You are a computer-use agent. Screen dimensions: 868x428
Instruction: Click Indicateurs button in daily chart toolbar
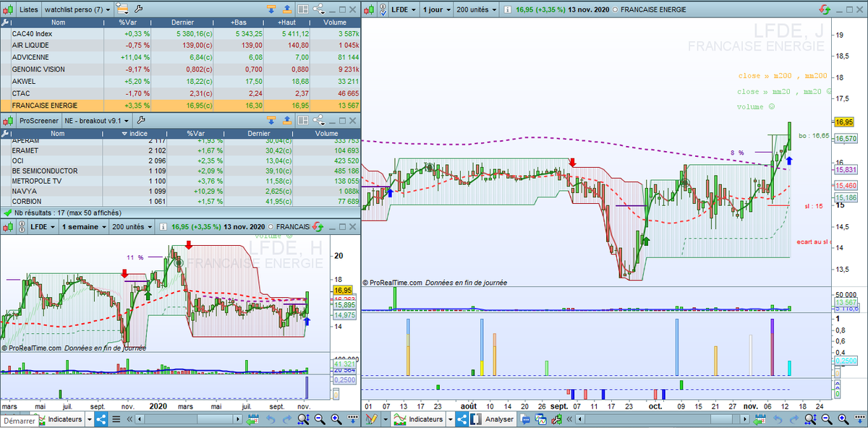click(419, 419)
